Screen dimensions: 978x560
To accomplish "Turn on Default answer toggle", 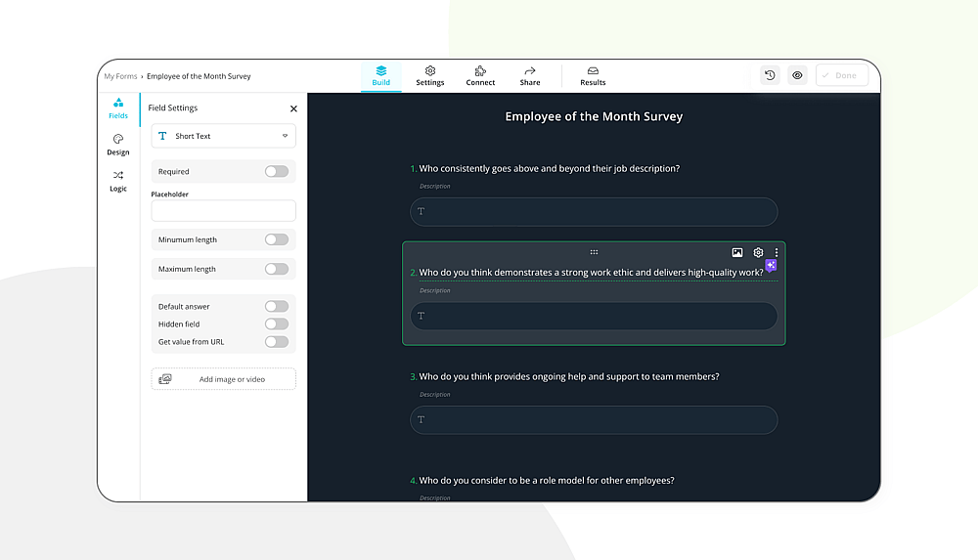I will (x=277, y=306).
